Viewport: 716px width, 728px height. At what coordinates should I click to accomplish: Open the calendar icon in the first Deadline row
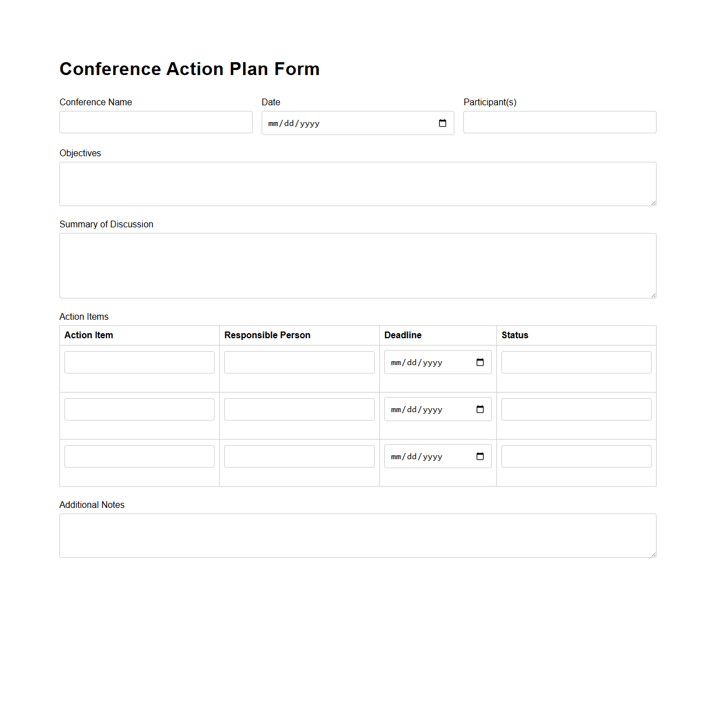pos(480,362)
